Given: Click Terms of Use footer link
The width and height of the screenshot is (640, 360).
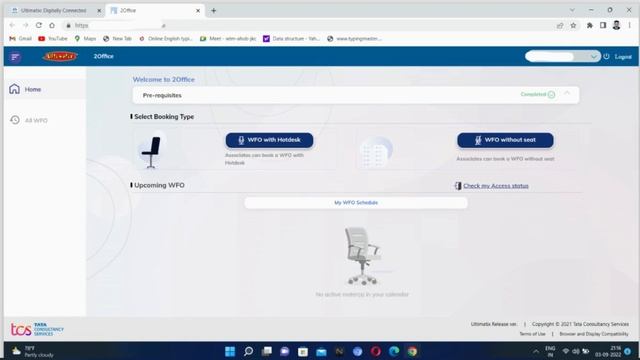Looking at the screenshot, I should (x=532, y=334).
